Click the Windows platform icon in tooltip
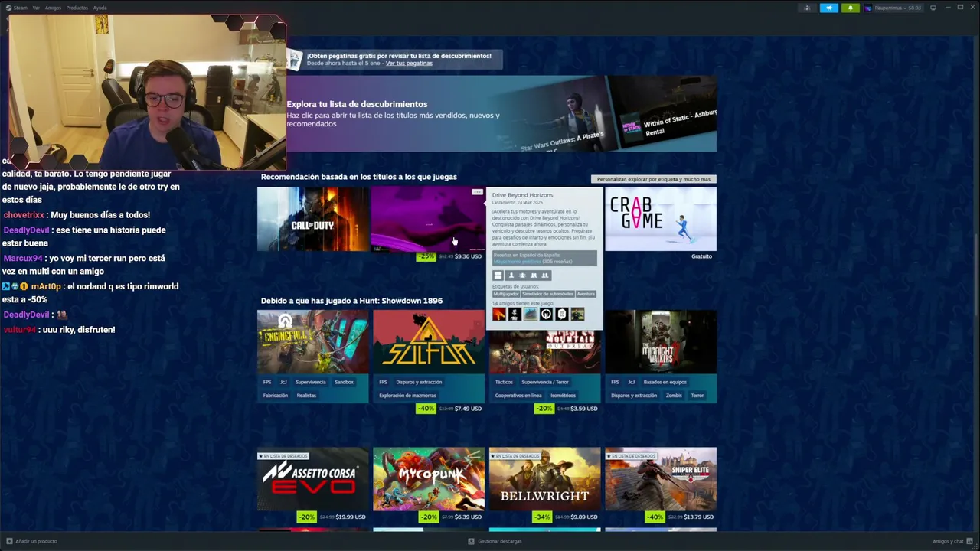This screenshot has height=551, width=980. (x=498, y=275)
